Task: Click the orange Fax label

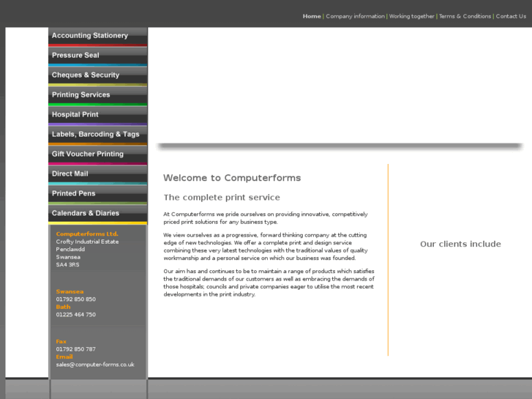Action: (x=61, y=342)
